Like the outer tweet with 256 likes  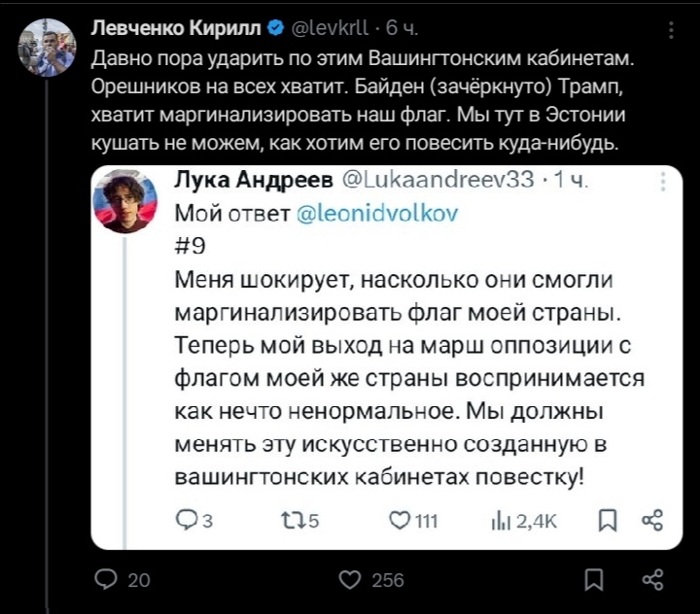point(371,580)
